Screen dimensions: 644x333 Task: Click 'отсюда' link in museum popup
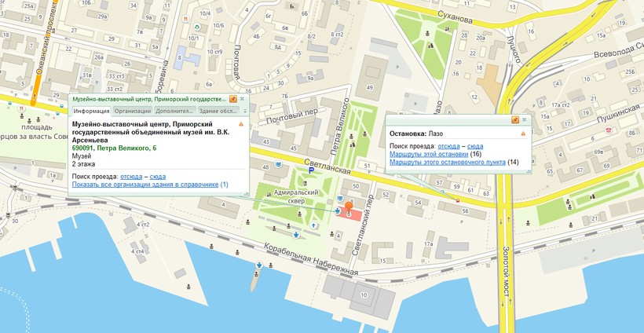click(x=132, y=177)
